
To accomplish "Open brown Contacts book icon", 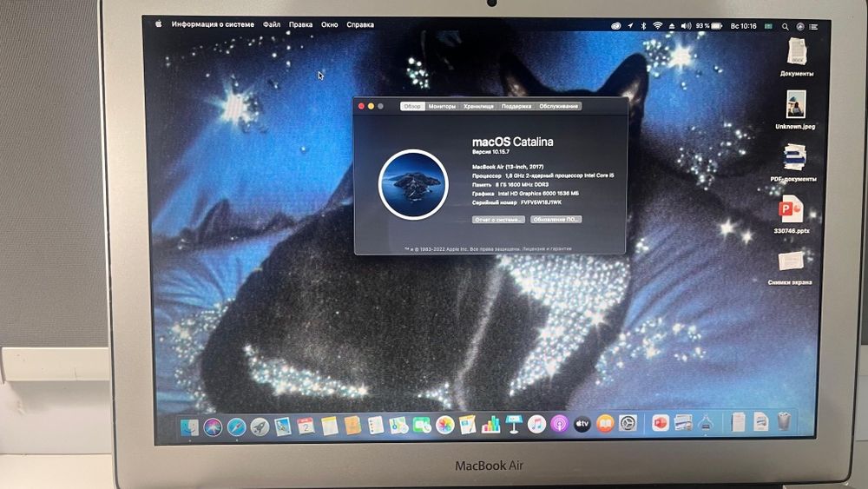I will click(x=352, y=426).
